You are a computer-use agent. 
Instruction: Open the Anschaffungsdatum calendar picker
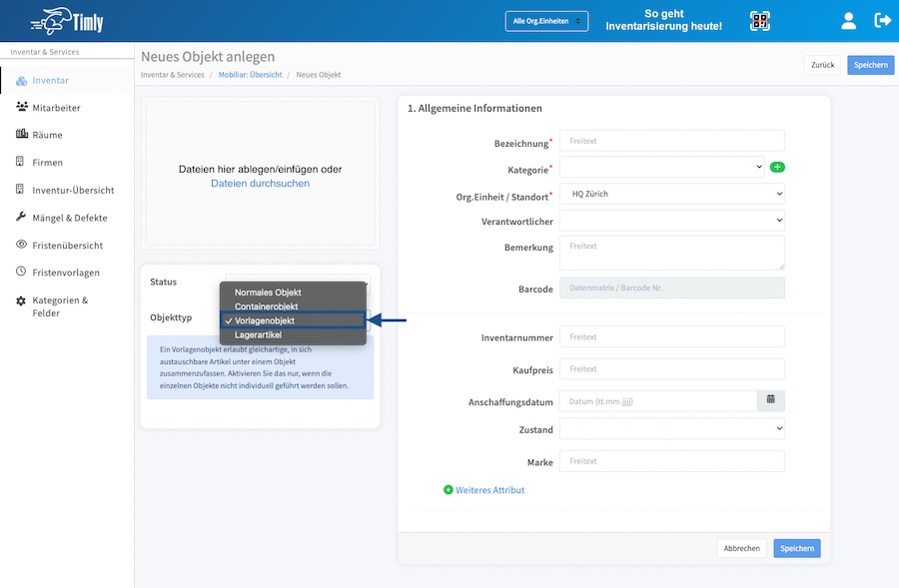(x=770, y=400)
